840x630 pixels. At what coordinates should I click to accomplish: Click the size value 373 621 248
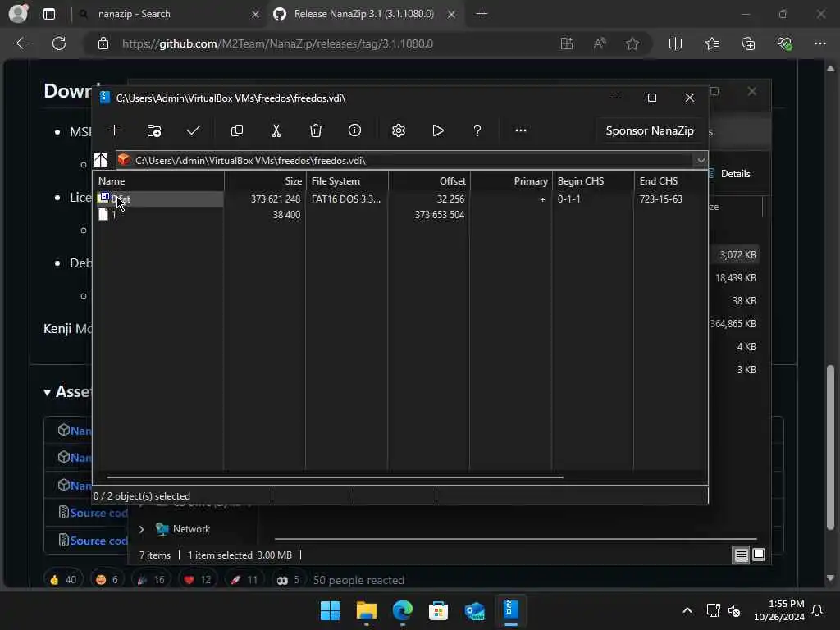coord(276,199)
